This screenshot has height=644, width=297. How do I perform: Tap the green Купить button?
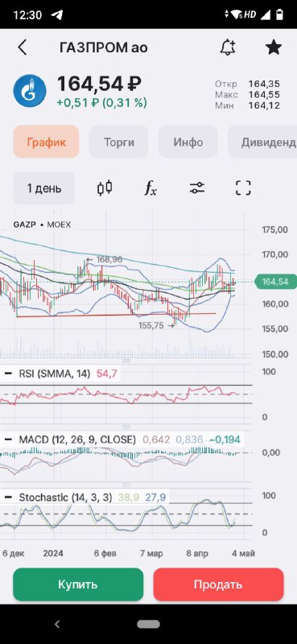78,584
